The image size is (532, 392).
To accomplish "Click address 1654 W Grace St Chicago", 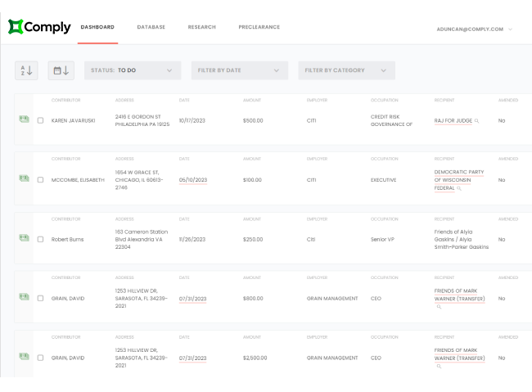I will click(139, 180).
